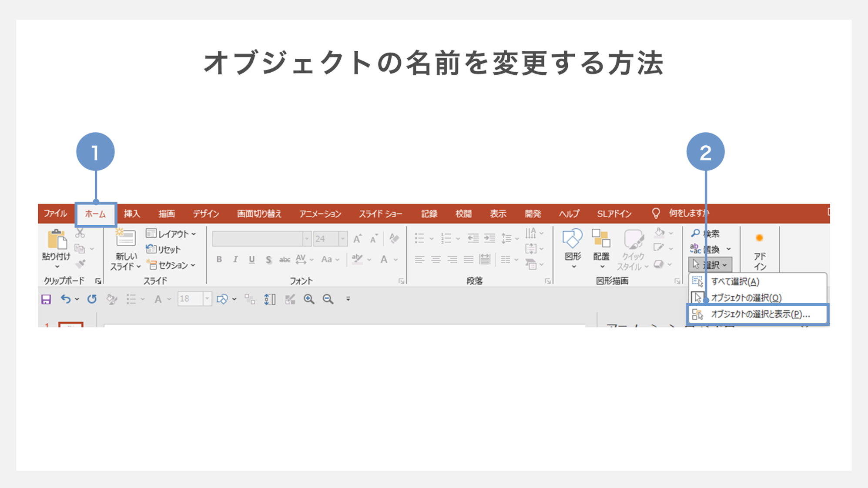Choose すべて選択(A) from the menu
Viewport: 868px width, 488px height.
757,281
